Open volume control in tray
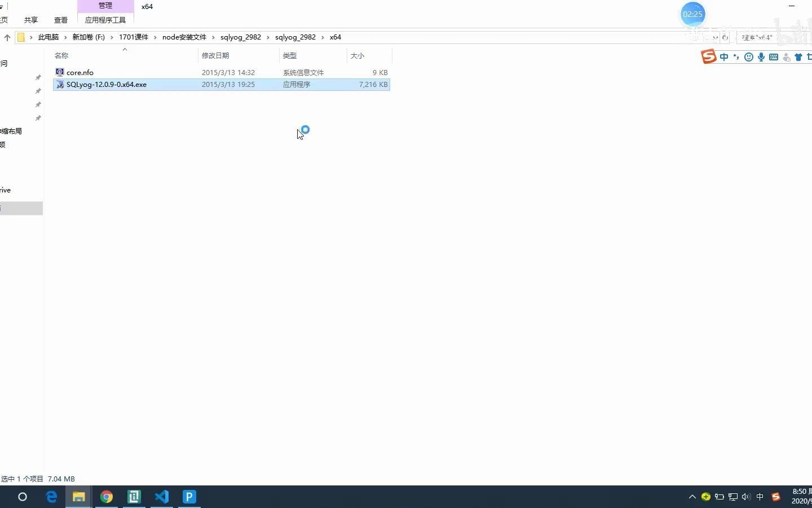812x508 pixels. pos(746,497)
